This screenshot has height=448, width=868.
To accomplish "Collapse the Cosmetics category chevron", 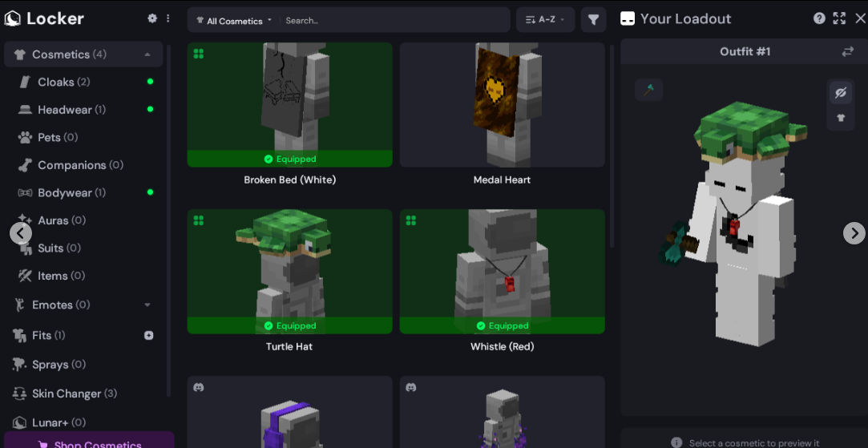I will (x=147, y=54).
